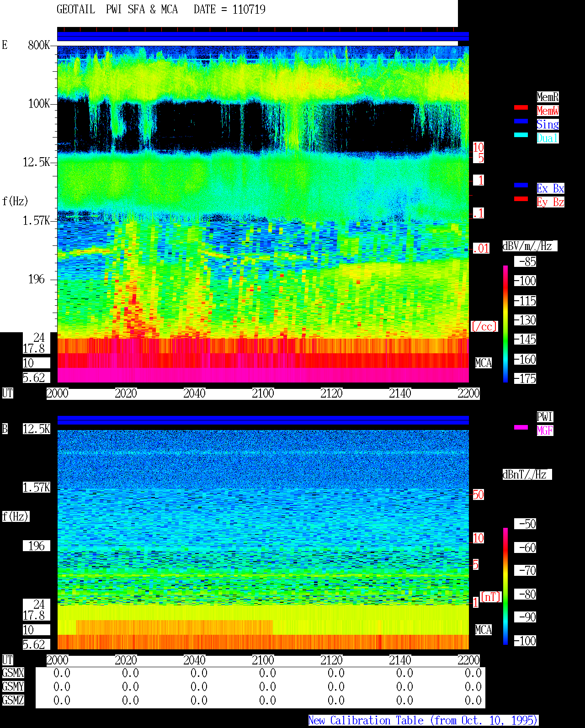The height and width of the screenshot is (728, 585).
Task: Click the red Ey Bz legend swatch
Action: pos(521,199)
